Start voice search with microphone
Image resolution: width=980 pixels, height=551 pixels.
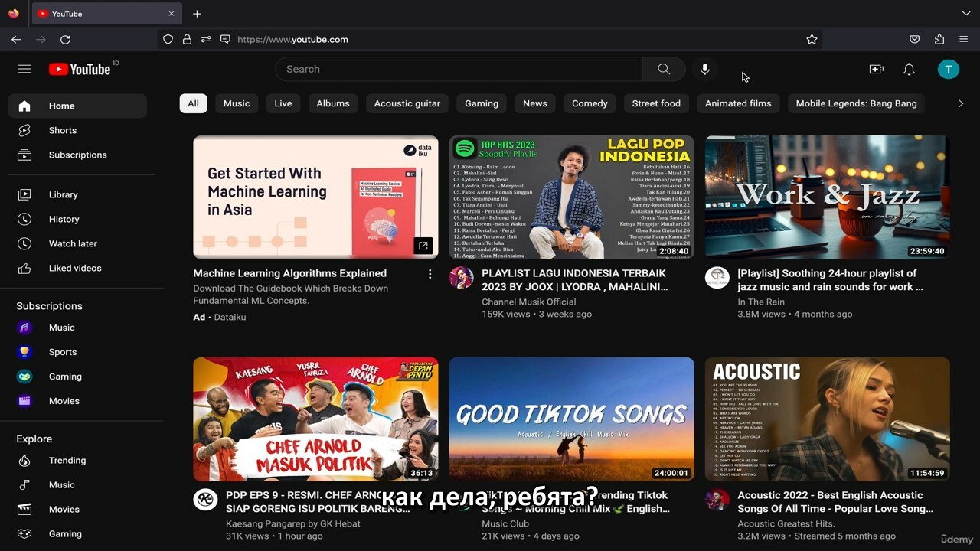[704, 69]
